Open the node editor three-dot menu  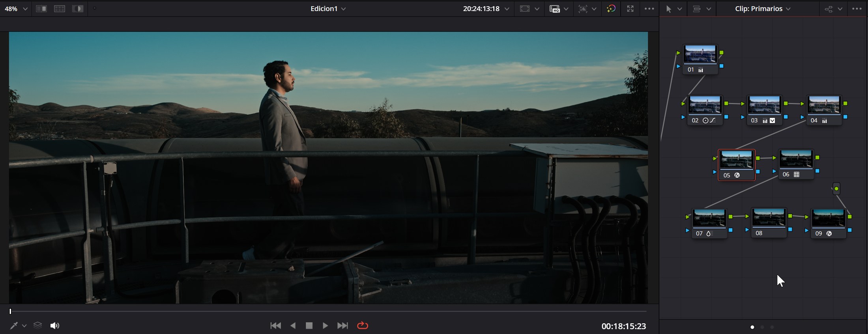pos(857,9)
